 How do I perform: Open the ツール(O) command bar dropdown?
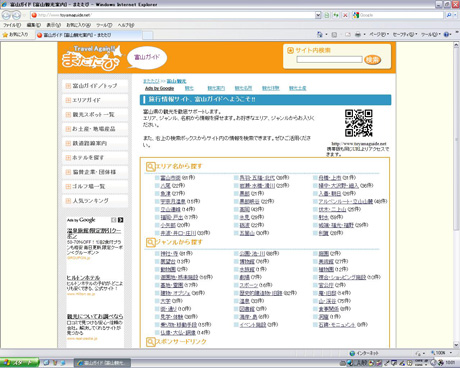[x=430, y=34]
